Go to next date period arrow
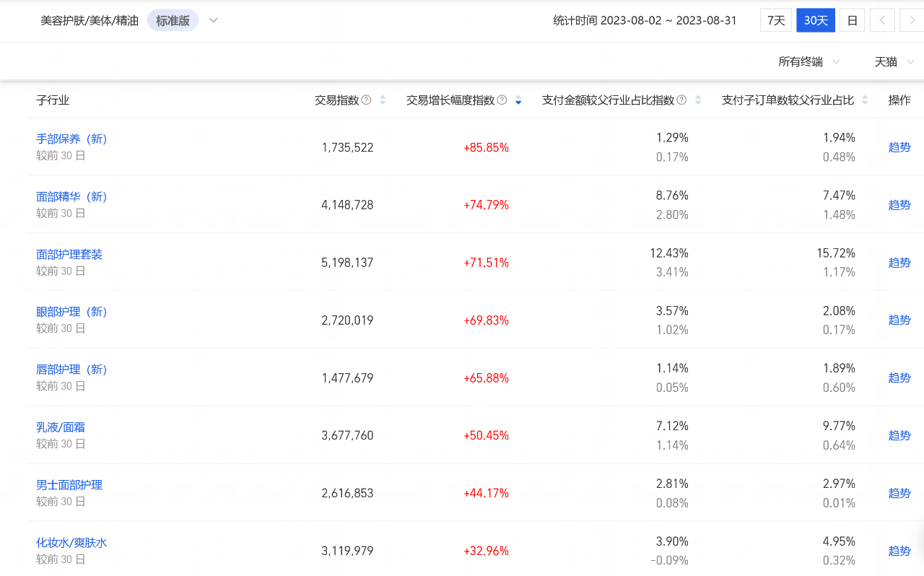 pyautogui.click(x=912, y=20)
